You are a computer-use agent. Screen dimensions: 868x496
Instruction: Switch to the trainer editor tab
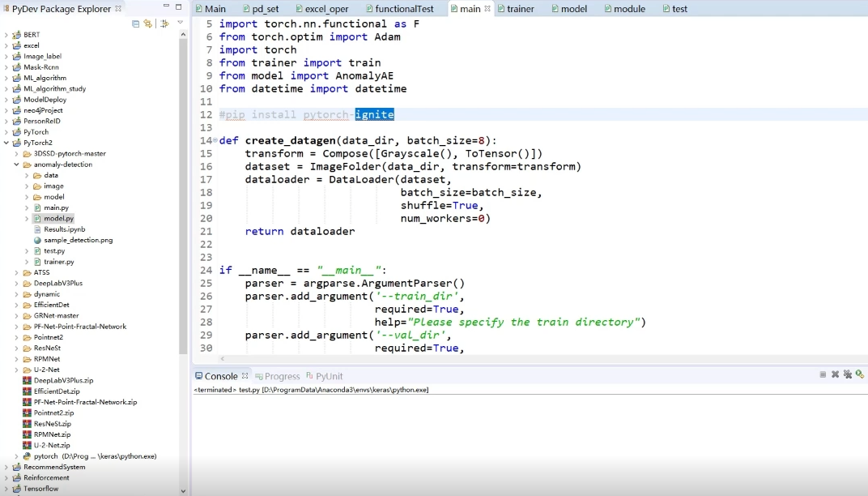point(520,9)
